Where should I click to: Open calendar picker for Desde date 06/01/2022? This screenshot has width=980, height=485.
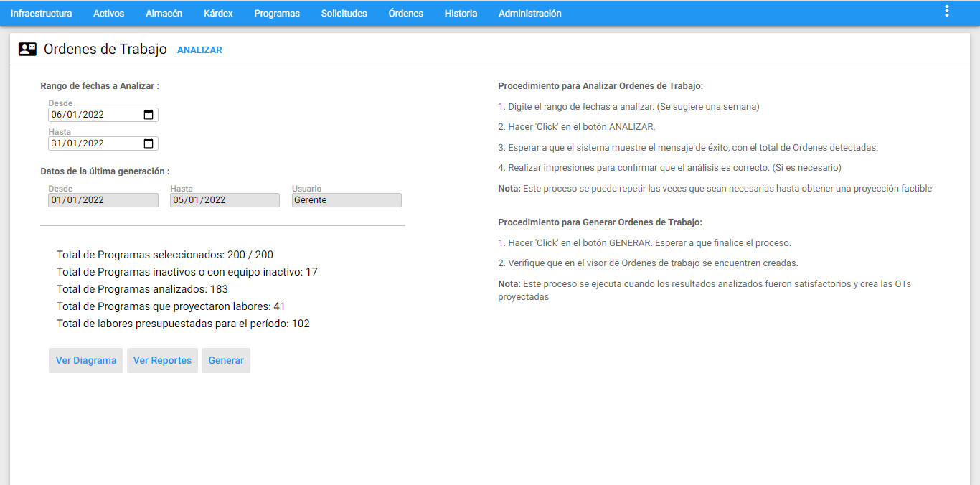(149, 115)
